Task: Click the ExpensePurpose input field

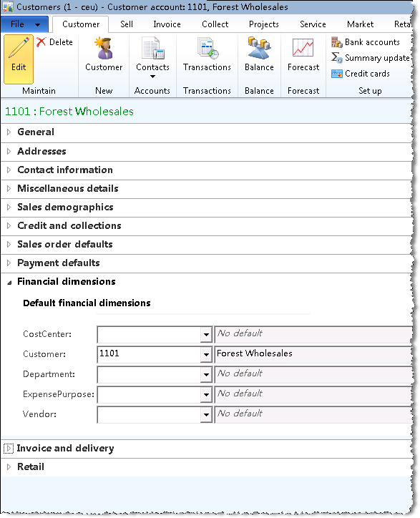Action: [149, 394]
